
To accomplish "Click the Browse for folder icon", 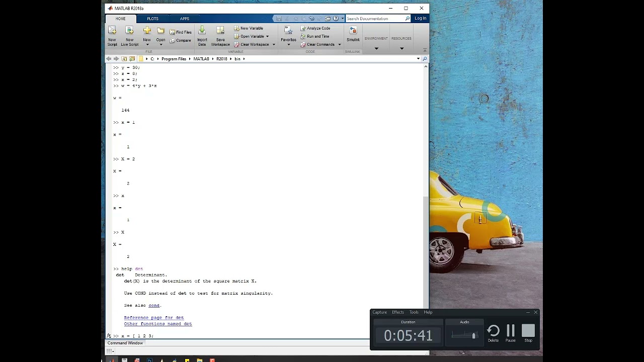I will (x=132, y=59).
